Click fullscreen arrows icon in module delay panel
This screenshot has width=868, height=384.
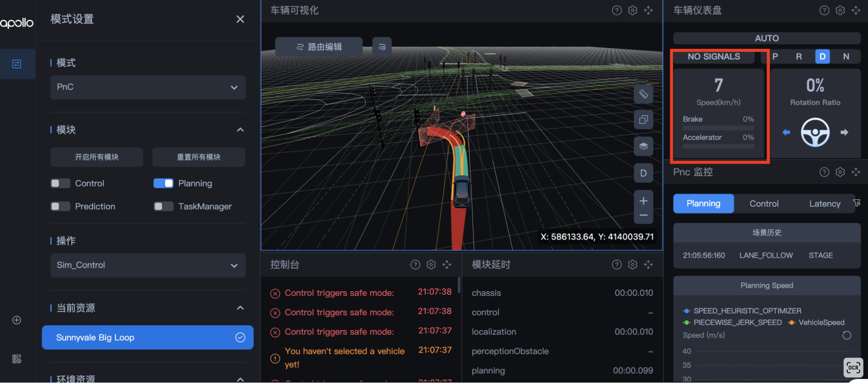coord(648,264)
